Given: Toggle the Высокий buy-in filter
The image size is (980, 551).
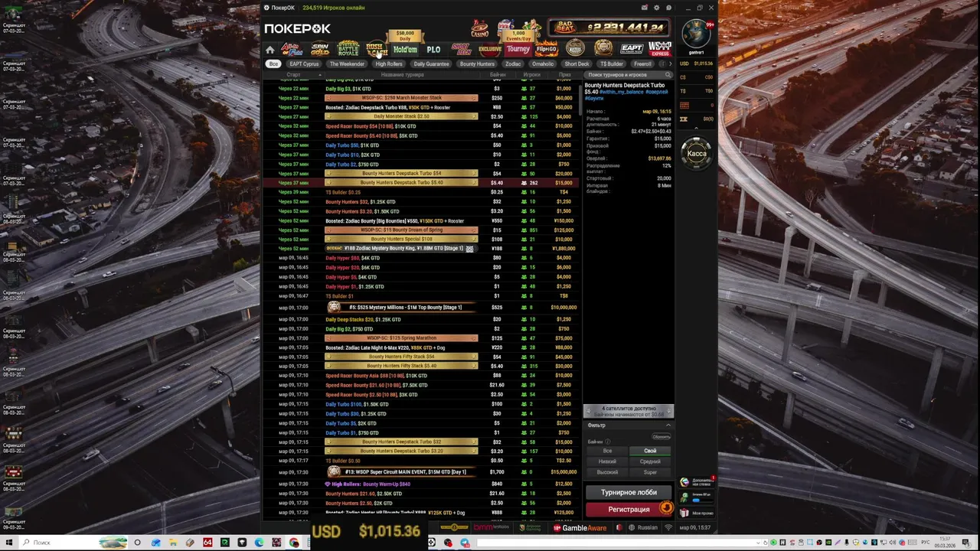Looking at the screenshot, I should pyautogui.click(x=607, y=472).
